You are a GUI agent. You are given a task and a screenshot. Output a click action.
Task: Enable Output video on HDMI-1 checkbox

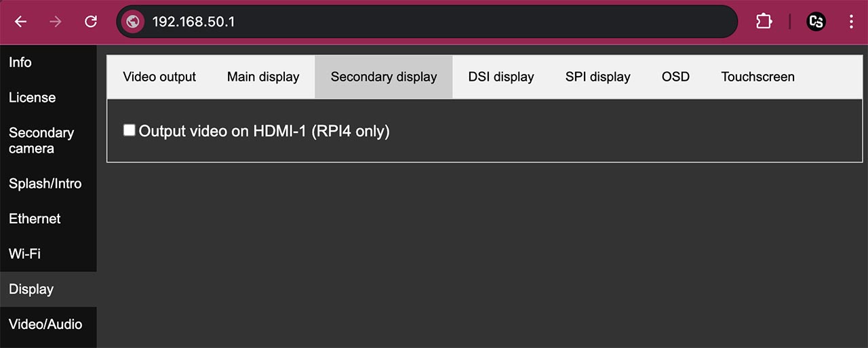(x=129, y=130)
